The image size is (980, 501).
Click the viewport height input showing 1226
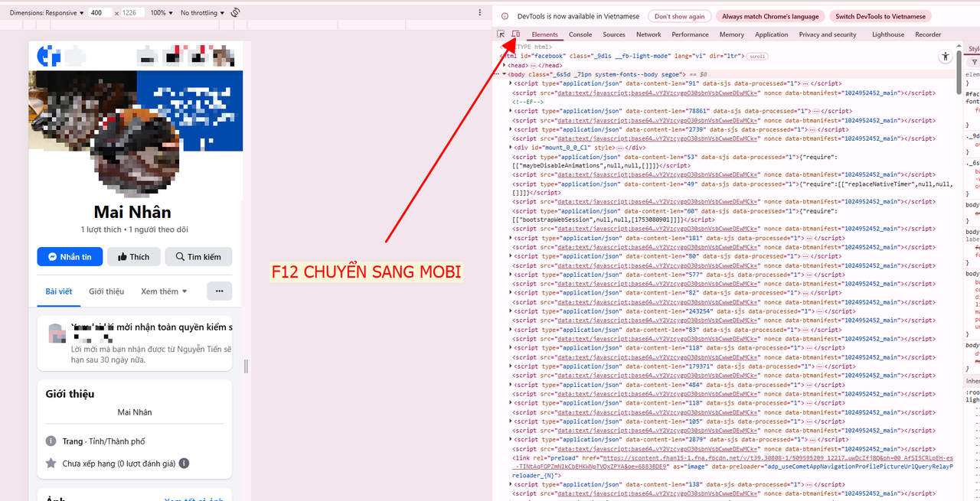click(x=133, y=13)
